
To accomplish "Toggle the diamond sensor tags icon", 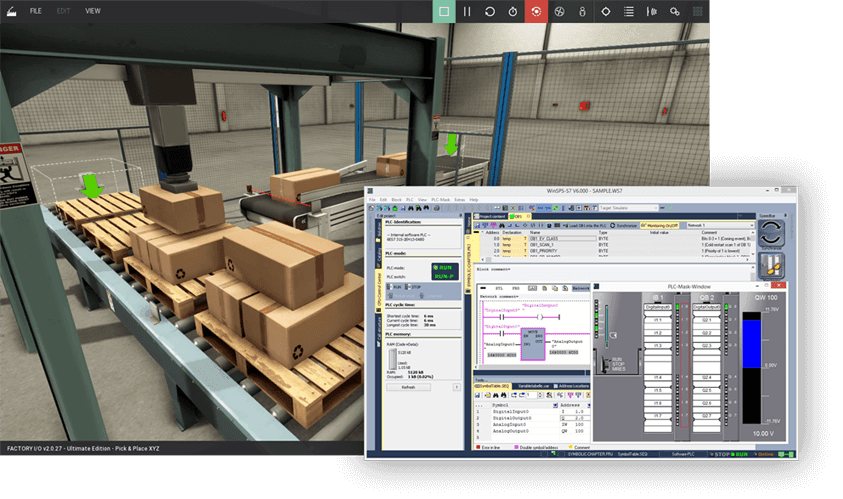I will click(x=605, y=11).
